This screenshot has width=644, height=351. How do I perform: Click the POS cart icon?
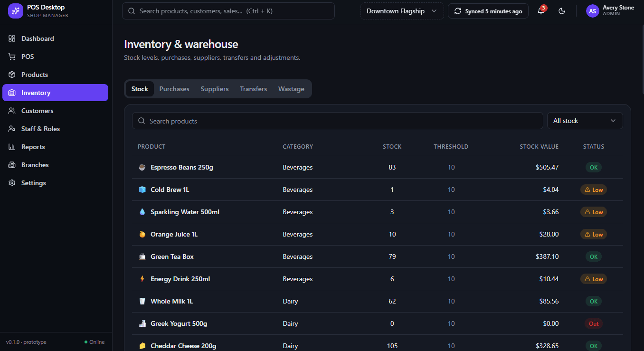pos(12,57)
